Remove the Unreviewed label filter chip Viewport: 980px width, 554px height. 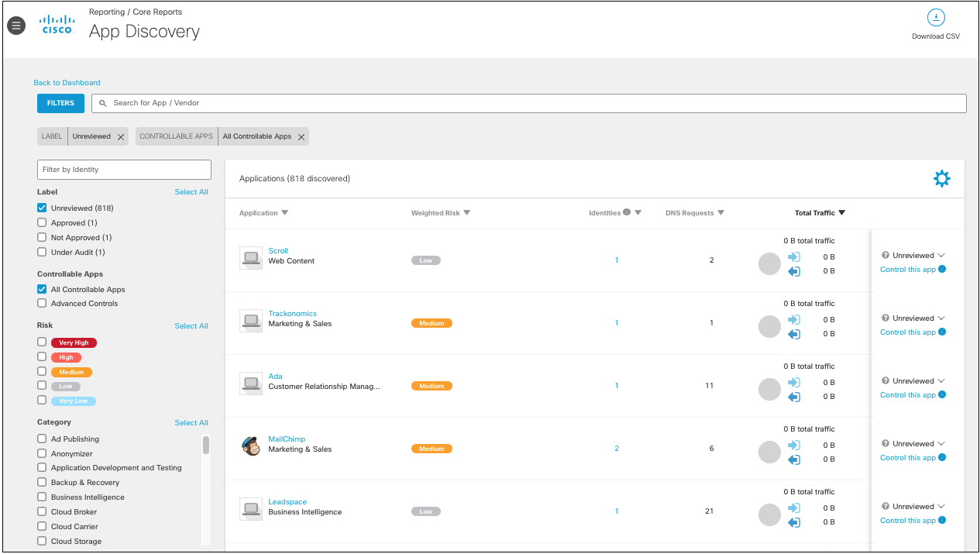[121, 136]
